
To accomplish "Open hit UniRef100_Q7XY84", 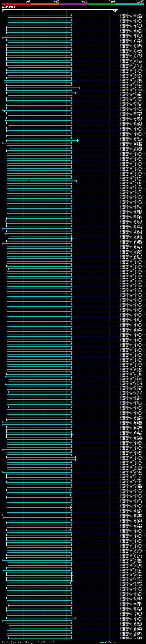I will (x=131, y=17).
